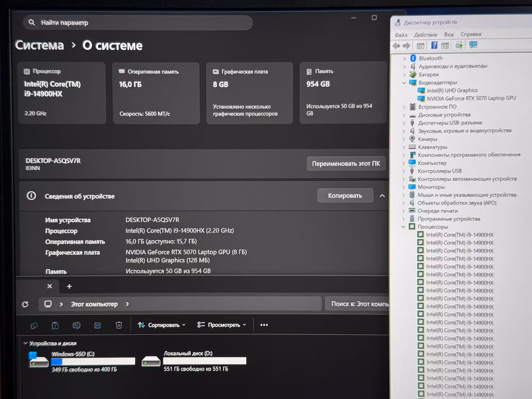The height and width of the screenshot is (399, 532).
Task: Click the search magnifier icon in Settings
Action: 32,23
